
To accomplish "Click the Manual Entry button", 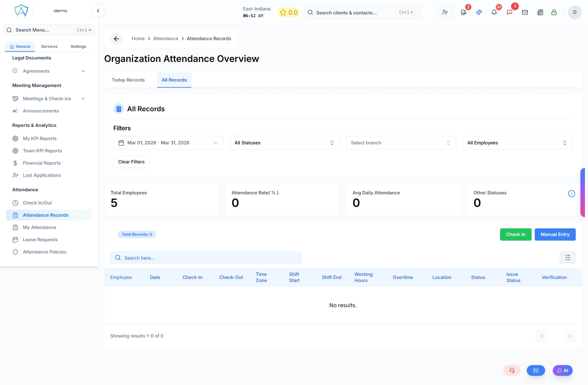I will pos(555,234).
